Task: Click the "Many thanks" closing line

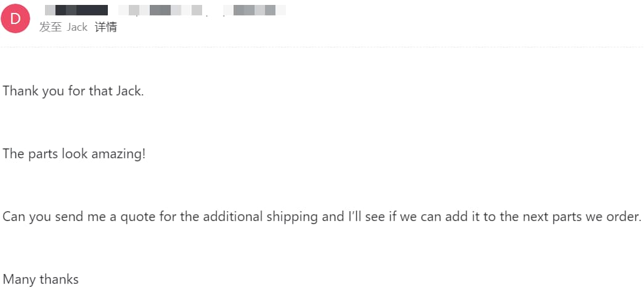Action: tap(41, 280)
